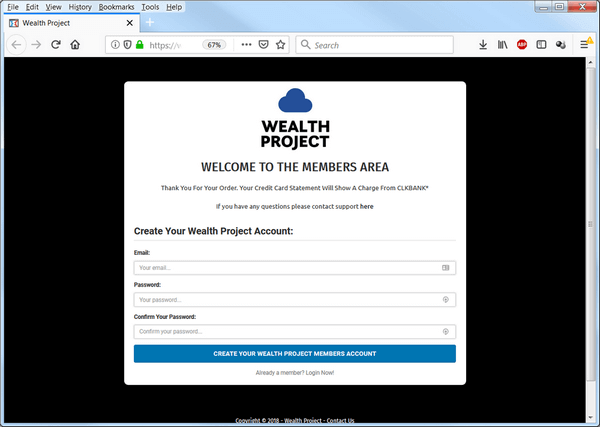Minimize the browser window
The width and height of the screenshot is (600, 427).
543,7
